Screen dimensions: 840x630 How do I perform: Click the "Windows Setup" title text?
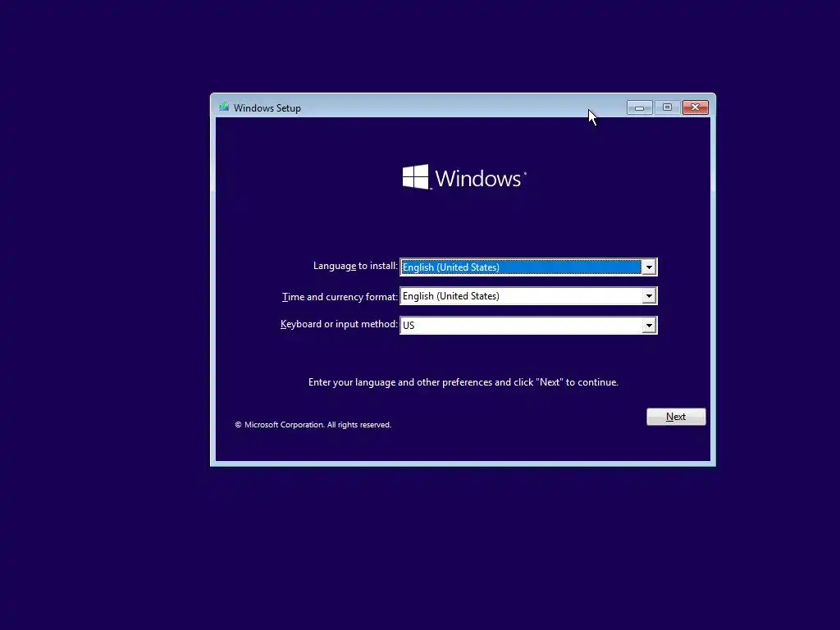coord(267,107)
